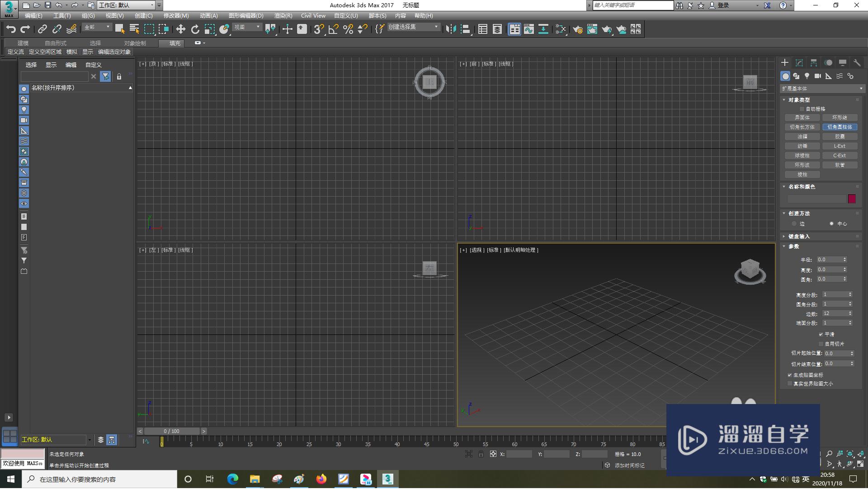Click the Undo arrow in main toolbar
Image resolution: width=868 pixels, height=489 pixels.
11,29
